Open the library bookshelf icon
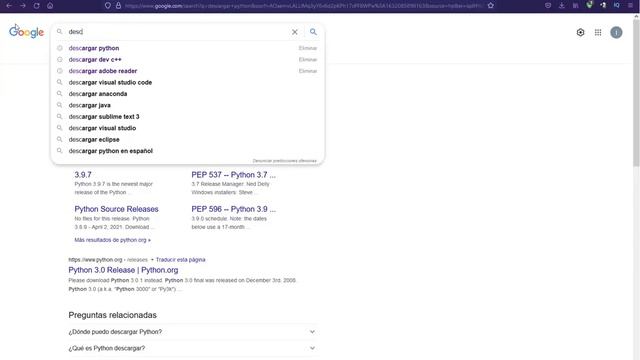Image resolution: width=640 pixels, height=360 pixels. coord(576,6)
